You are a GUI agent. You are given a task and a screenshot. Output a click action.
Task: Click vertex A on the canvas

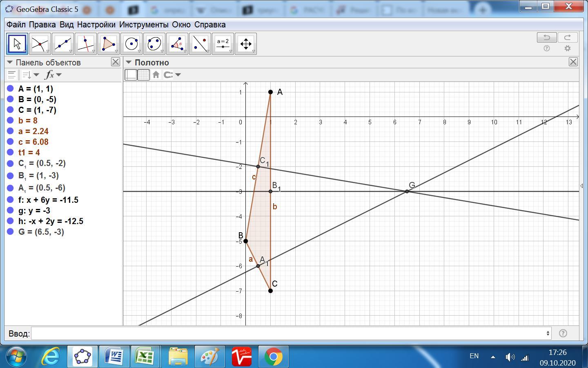pyautogui.click(x=270, y=92)
